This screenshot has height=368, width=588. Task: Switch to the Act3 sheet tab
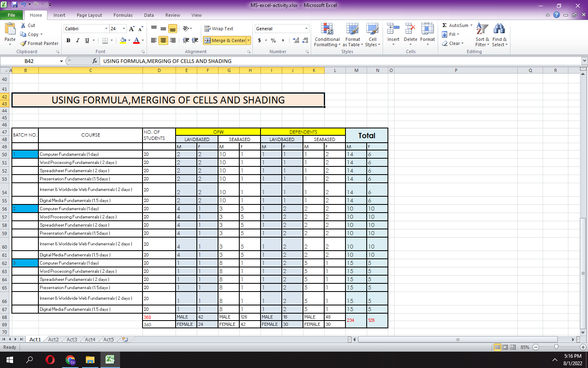click(x=72, y=339)
